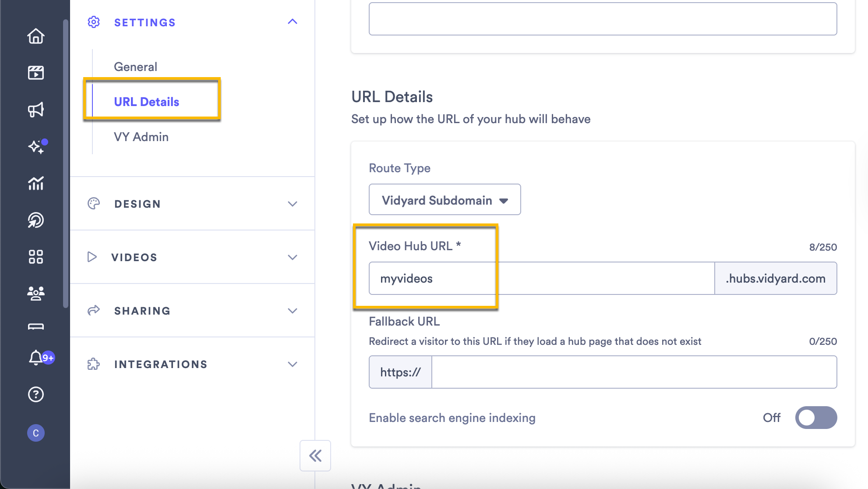Open the campaigns megaphone icon
The width and height of the screenshot is (868, 489).
click(35, 110)
